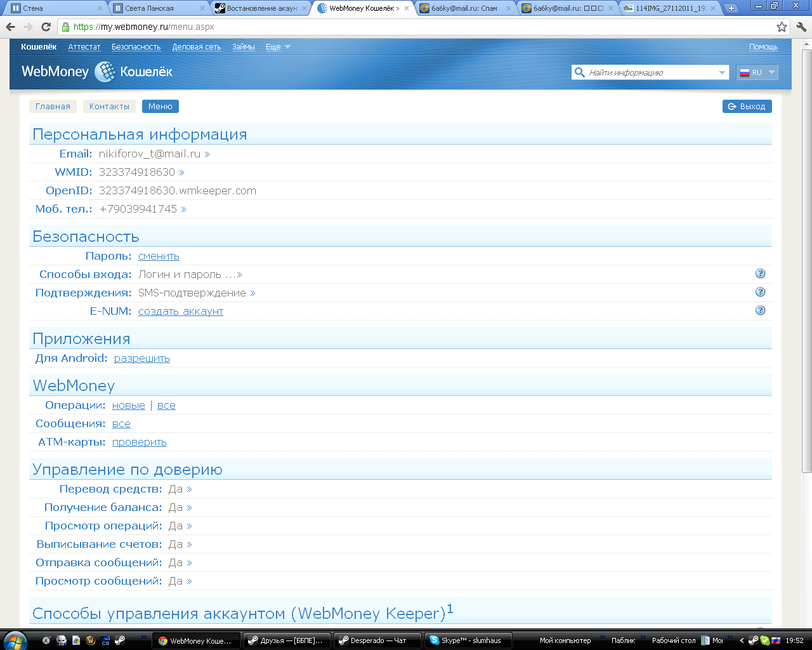Click the search magnifier icon
The height and width of the screenshot is (650, 812).
[x=579, y=72]
